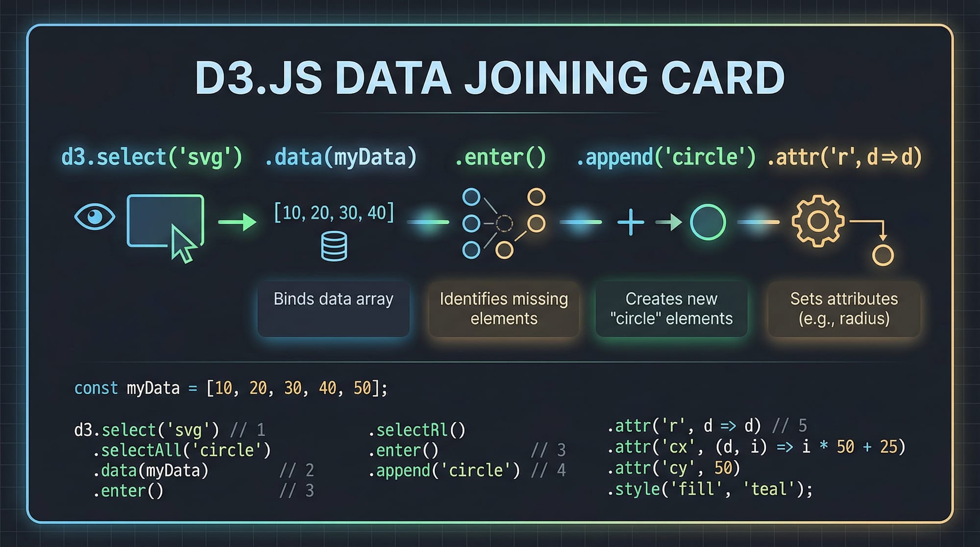Click the const myData declaration line
Viewport: 980px width, 547px height.
tap(230, 388)
